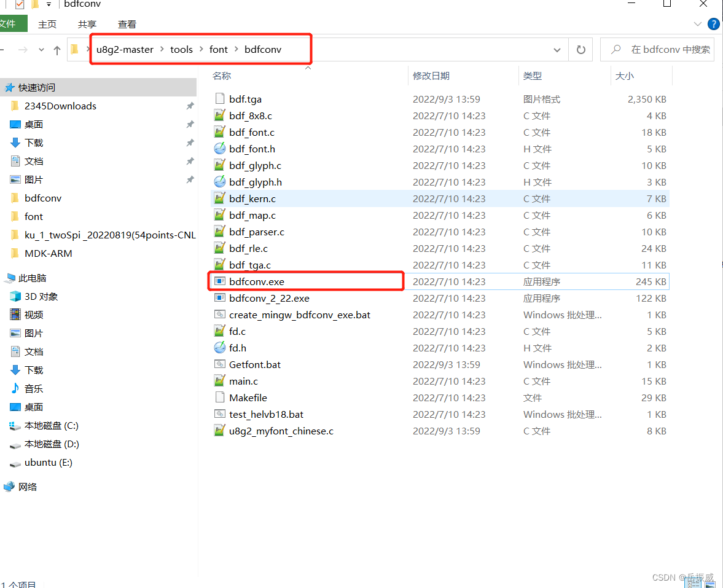Navigate to the tools breadcrumb folder
Viewport: 723px width, 588px height.
click(x=182, y=49)
